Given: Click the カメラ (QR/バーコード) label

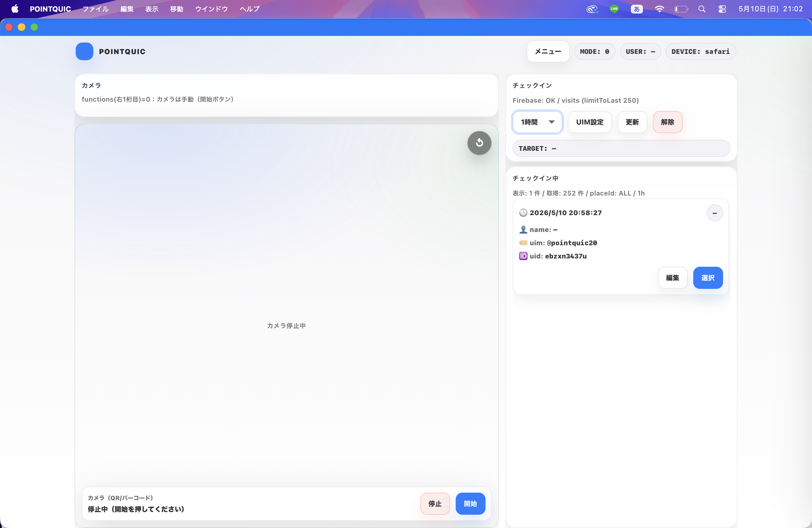Looking at the screenshot, I should pyautogui.click(x=120, y=498).
